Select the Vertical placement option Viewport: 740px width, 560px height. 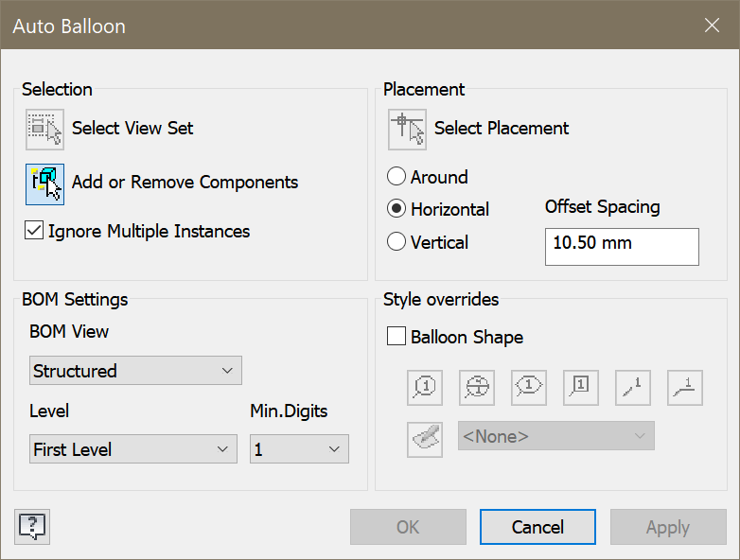[x=397, y=242]
